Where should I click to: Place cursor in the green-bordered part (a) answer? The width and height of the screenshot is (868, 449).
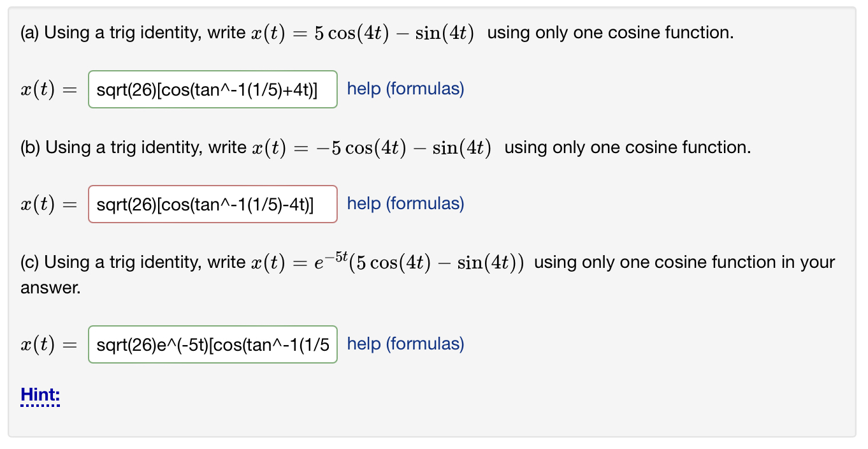(212, 89)
